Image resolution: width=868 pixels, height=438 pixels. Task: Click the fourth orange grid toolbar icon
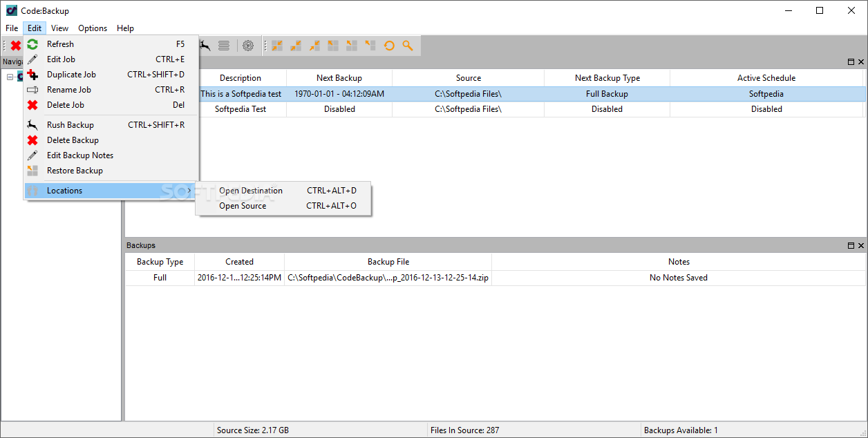(x=333, y=46)
